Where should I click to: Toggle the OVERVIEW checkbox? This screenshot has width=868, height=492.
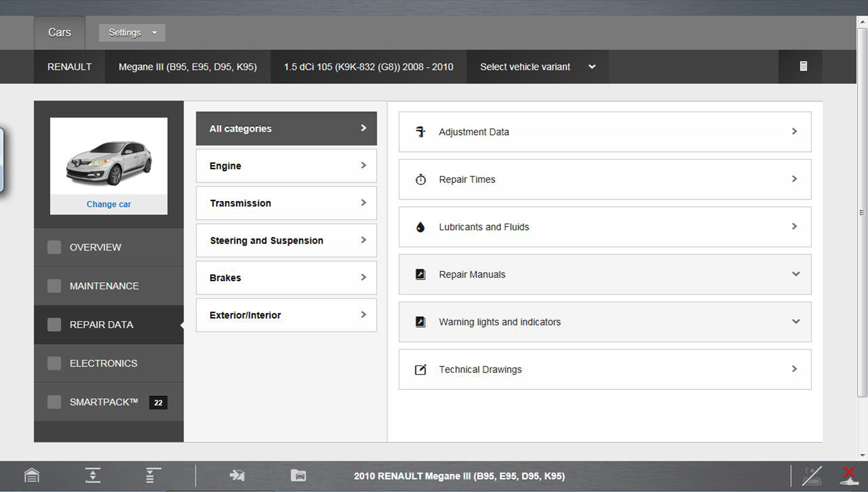click(54, 247)
